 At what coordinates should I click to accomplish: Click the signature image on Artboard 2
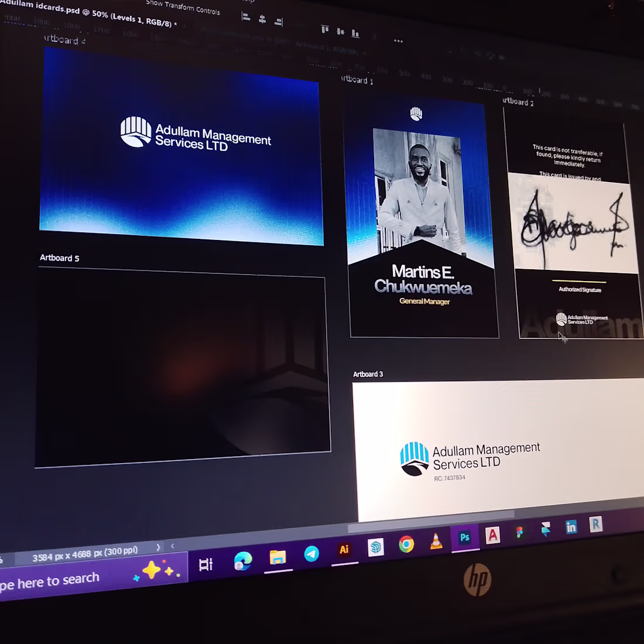pyautogui.click(x=574, y=224)
